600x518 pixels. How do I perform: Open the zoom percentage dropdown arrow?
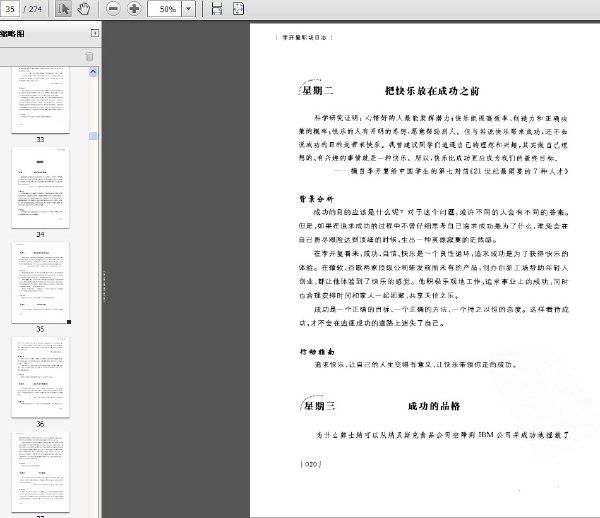pyautogui.click(x=188, y=8)
